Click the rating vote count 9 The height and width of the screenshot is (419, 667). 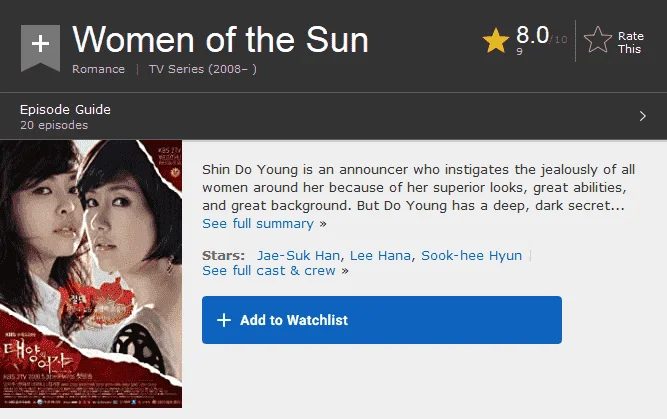click(x=519, y=51)
